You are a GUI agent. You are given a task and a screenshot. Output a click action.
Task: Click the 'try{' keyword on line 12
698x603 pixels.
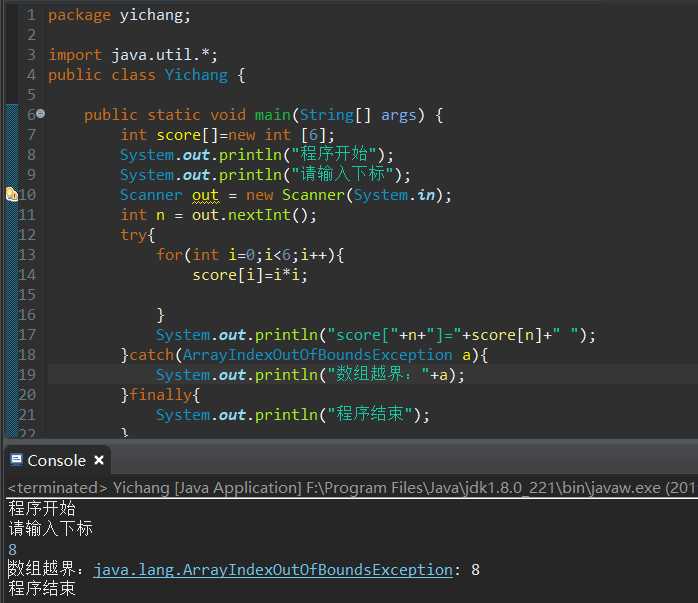138,235
